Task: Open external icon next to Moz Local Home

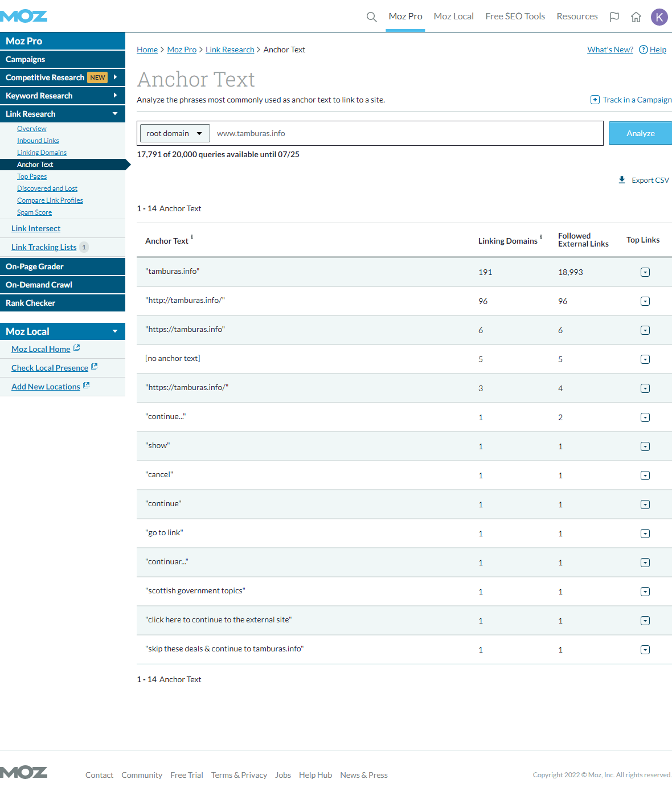Action: (x=76, y=348)
